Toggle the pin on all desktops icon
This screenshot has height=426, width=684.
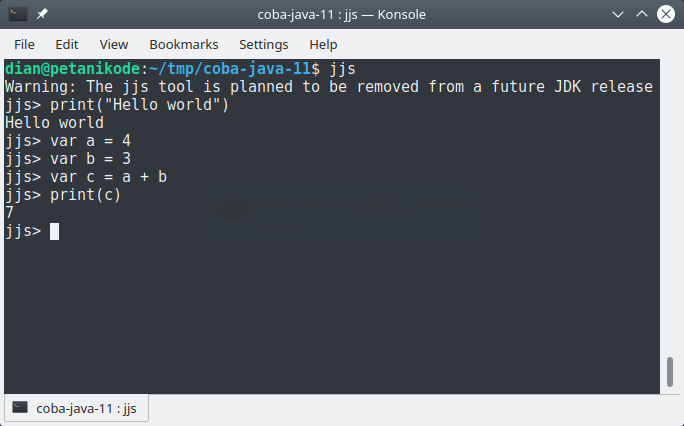point(44,15)
